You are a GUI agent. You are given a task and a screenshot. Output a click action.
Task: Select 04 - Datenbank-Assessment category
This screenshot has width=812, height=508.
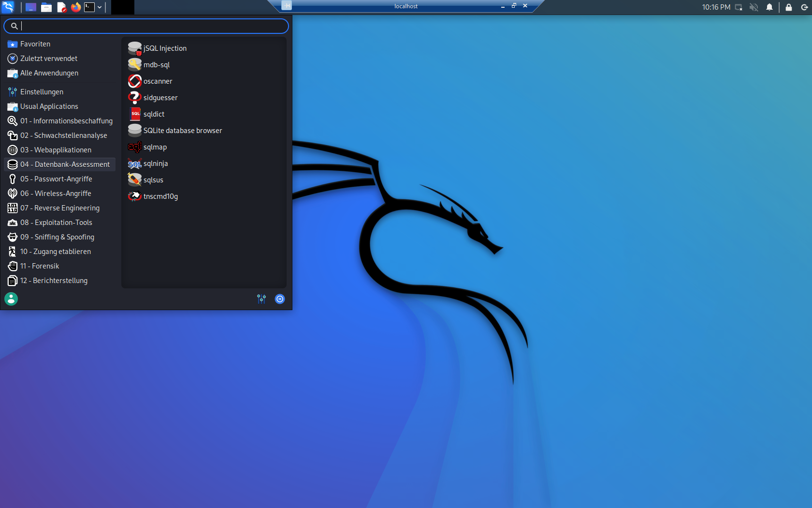click(x=60, y=164)
